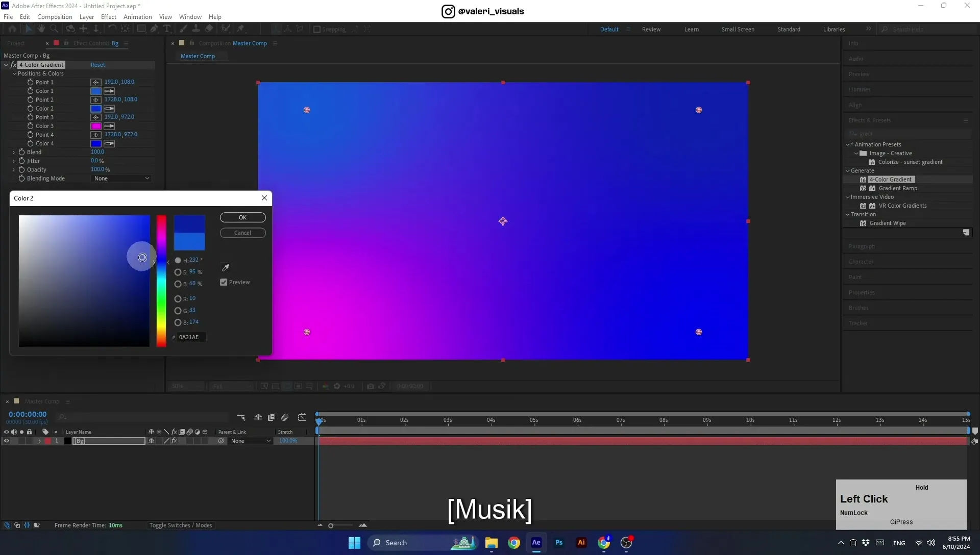Viewport: 980px width, 555px height.
Task: Click Toggle Switches / Modes
Action: (x=181, y=525)
